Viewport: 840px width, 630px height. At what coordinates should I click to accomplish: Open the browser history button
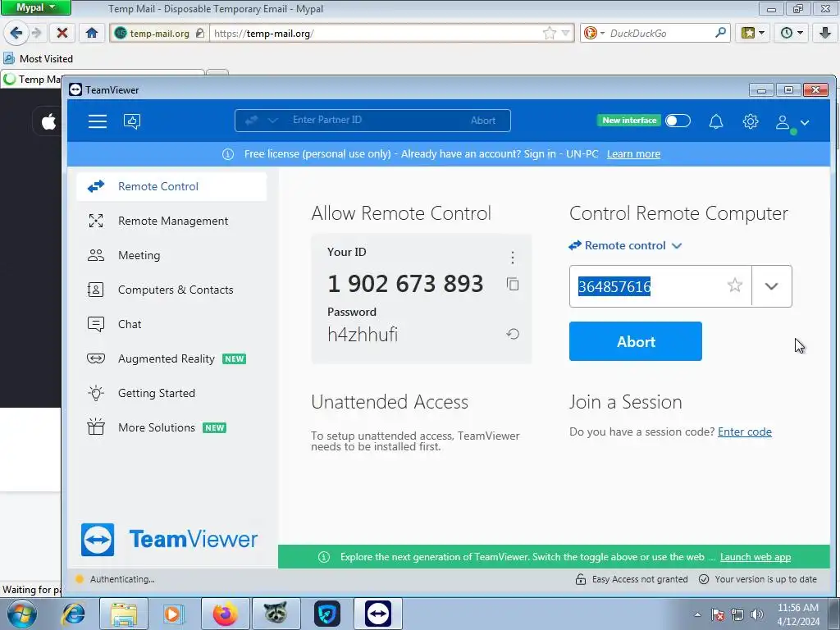[791, 33]
